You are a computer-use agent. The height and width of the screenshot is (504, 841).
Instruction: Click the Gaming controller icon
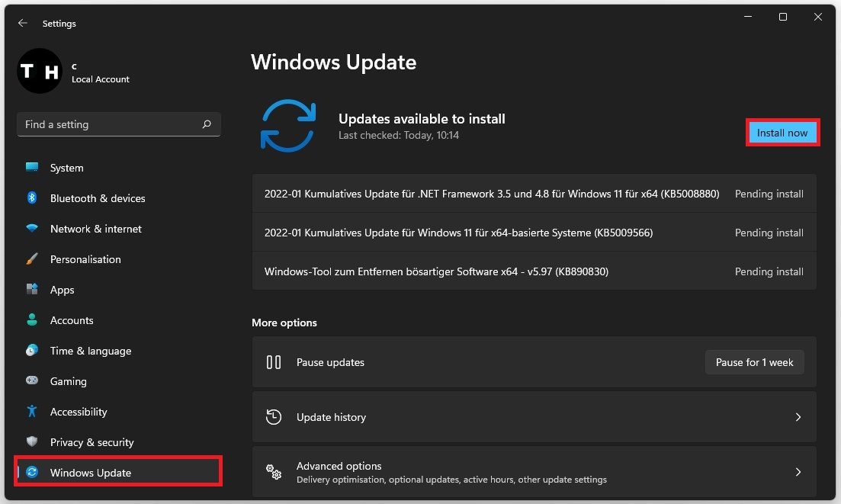click(32, 381)
